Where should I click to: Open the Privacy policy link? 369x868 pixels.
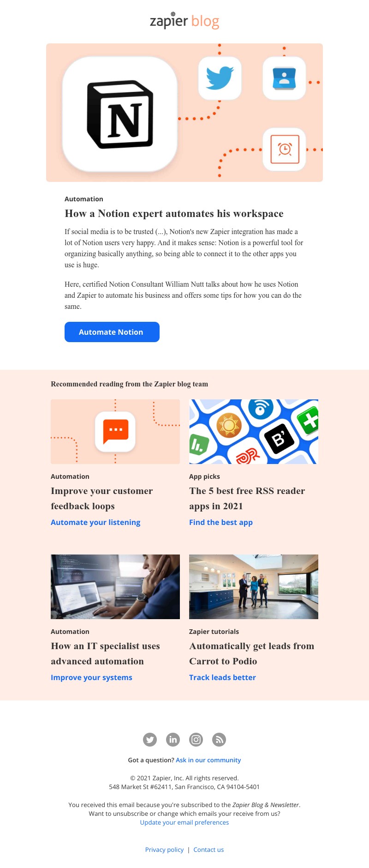click(x=164, y=850)
